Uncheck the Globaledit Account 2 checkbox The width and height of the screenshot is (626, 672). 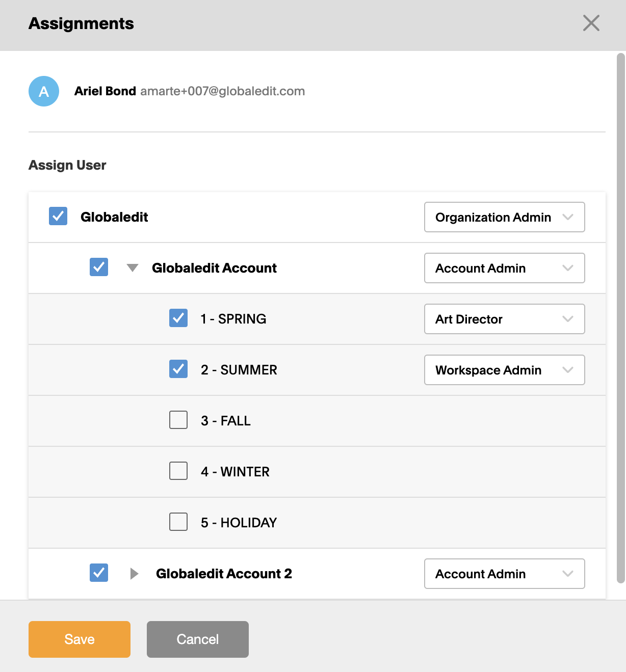point(99,573)
